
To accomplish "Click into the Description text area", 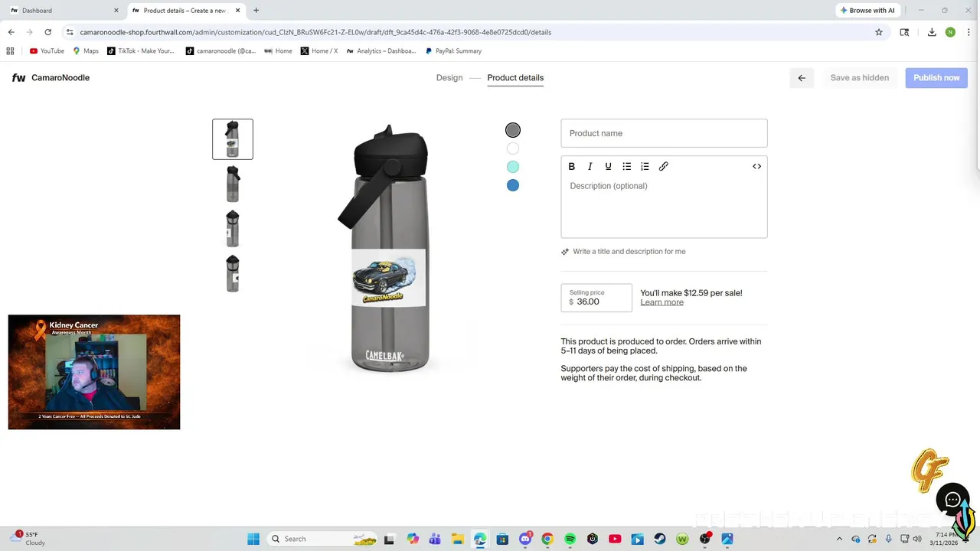I will tap(664, 207).
